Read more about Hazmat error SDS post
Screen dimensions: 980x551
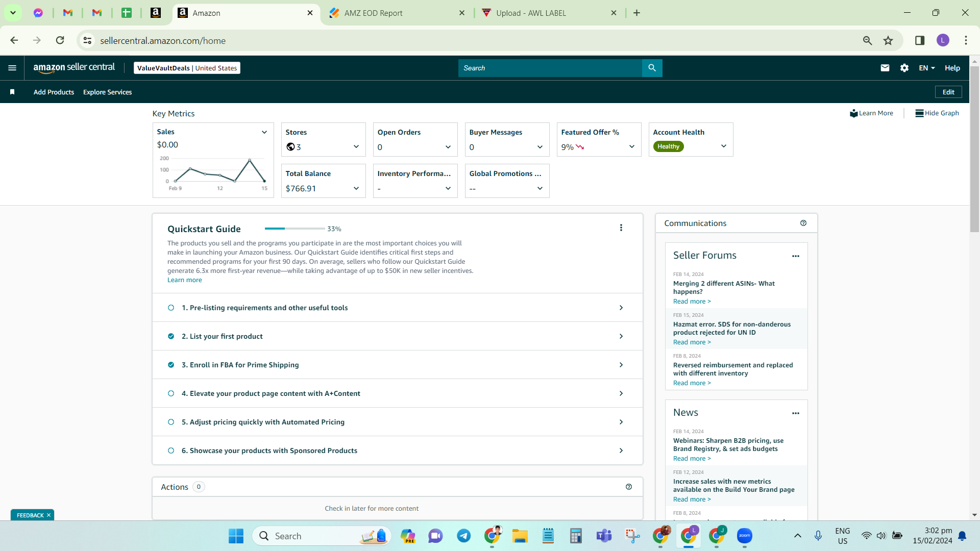(692, 342)
